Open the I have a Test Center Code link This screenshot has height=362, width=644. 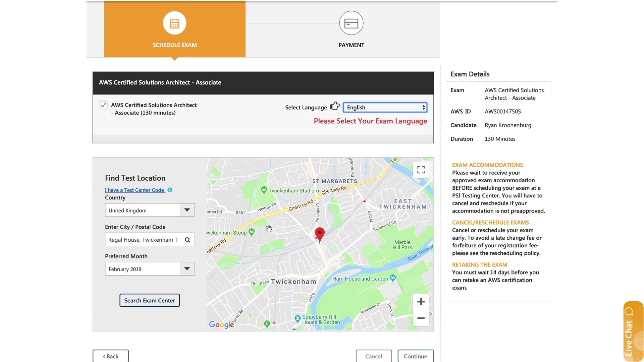click(135, 190)
